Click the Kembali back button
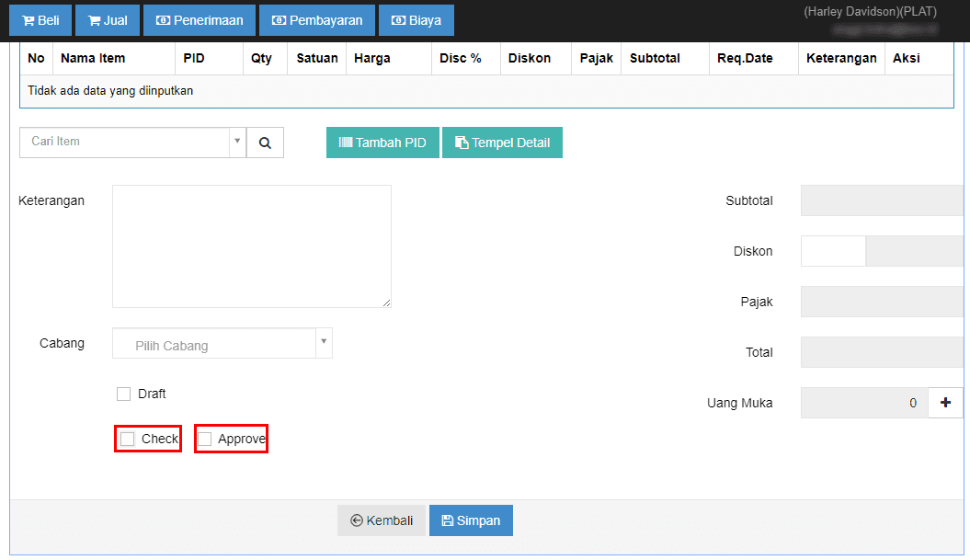Viewport: 970px width, 560px height. pos(382,520)
